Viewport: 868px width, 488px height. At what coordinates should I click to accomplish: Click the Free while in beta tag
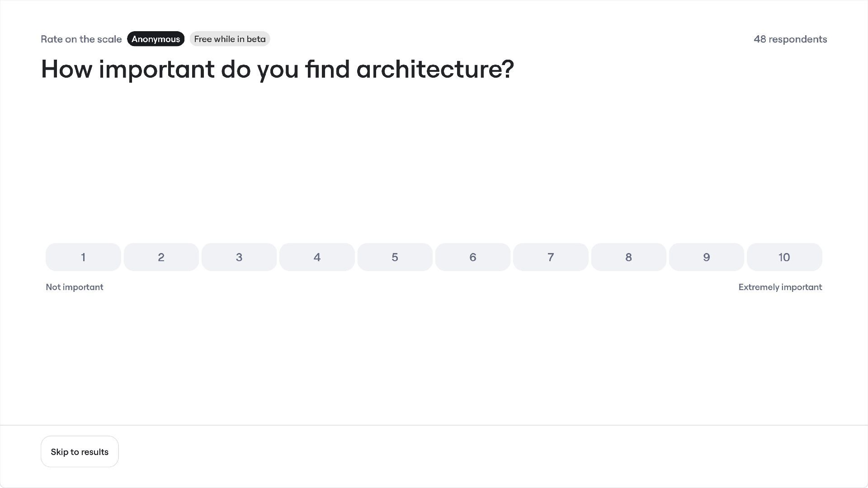point(230,39)
